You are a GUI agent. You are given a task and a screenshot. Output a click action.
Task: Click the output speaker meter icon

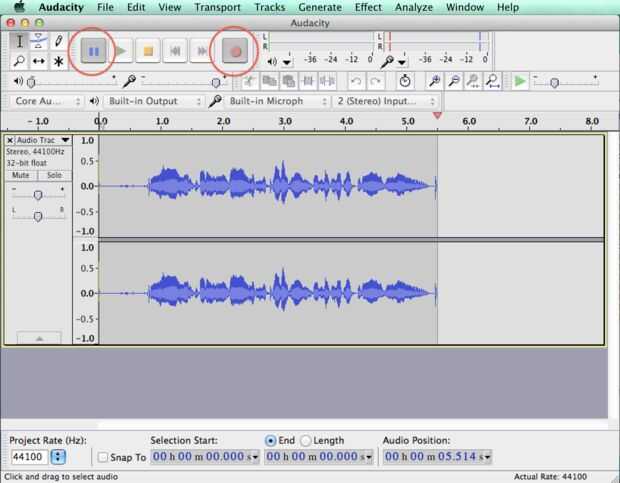coord(272,62)
